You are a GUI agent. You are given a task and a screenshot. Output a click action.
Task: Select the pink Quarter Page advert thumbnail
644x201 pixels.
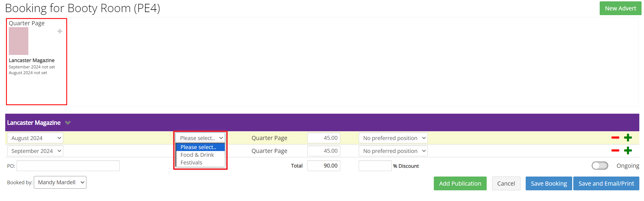pos(18,41)
